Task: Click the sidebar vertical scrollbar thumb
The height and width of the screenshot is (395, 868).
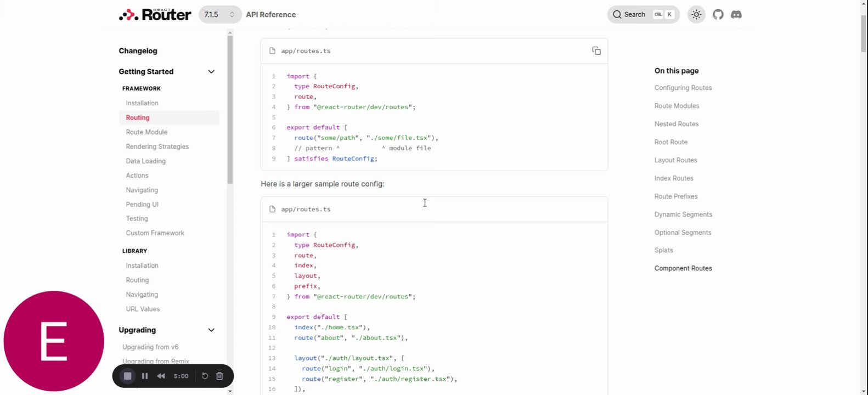Action: click(x=230, y=110)
